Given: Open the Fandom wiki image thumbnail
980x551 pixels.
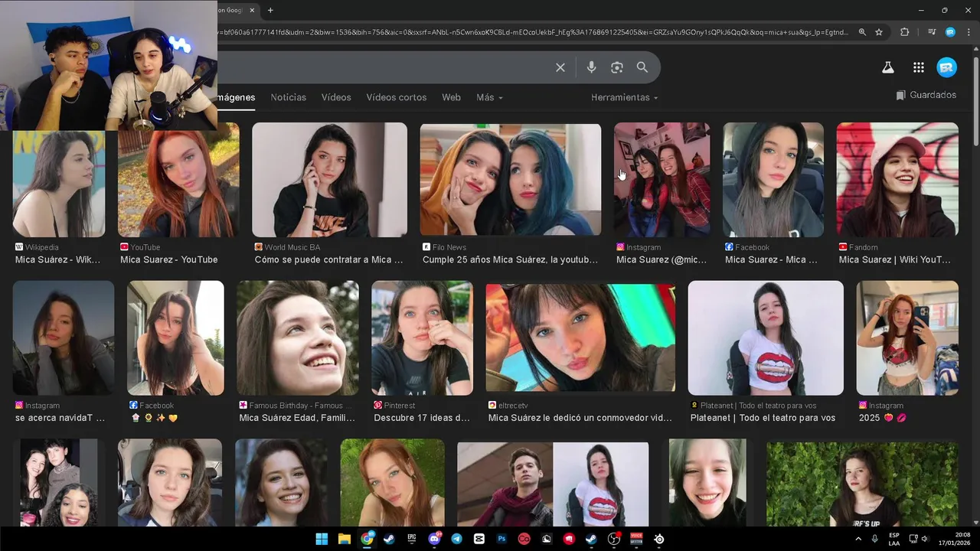Looking at the screenshot, I should (897, 180).
